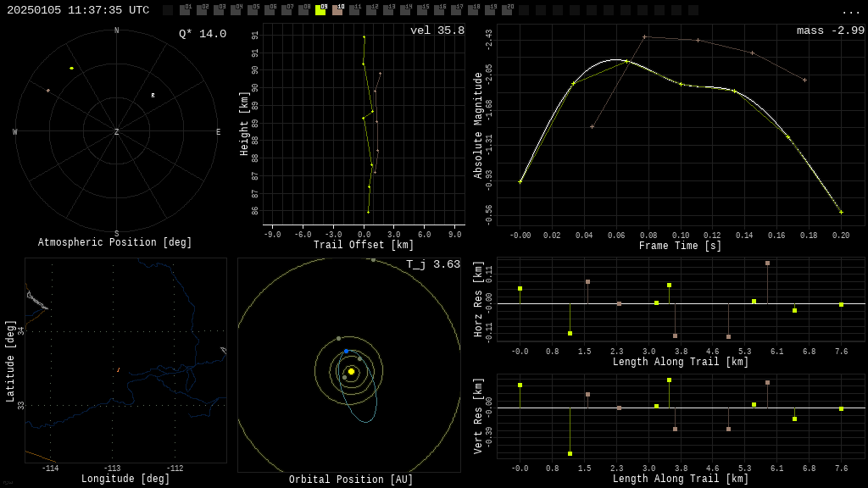
Task: Click the Absolute Magnitude axis label
Action: click(x=478, y=125)
